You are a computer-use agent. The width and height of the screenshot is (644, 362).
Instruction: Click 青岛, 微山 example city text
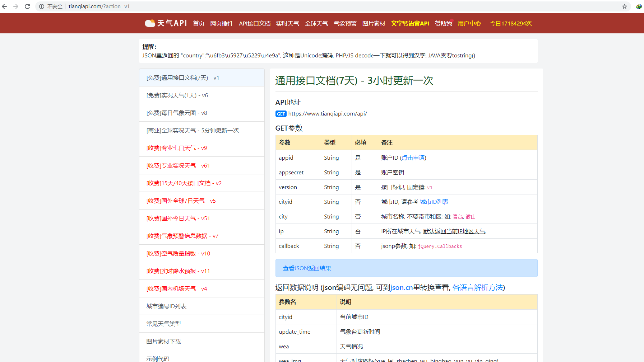tap(464, 217)
